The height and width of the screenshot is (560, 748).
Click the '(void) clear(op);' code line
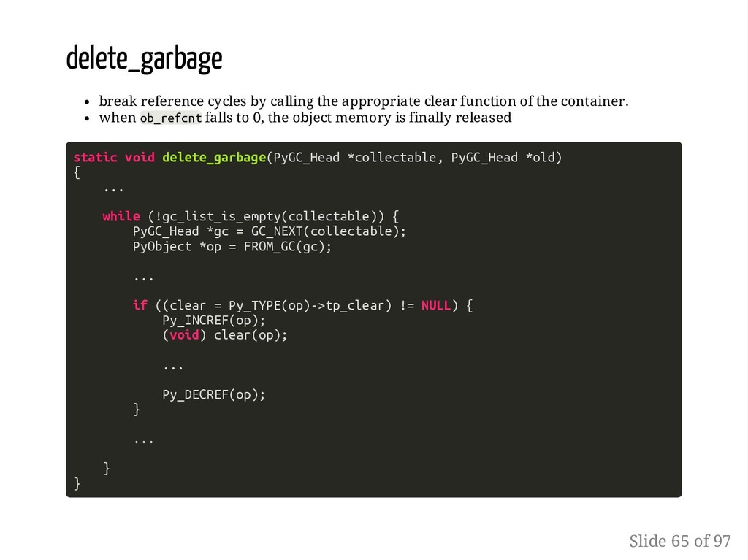coord(225,335)
